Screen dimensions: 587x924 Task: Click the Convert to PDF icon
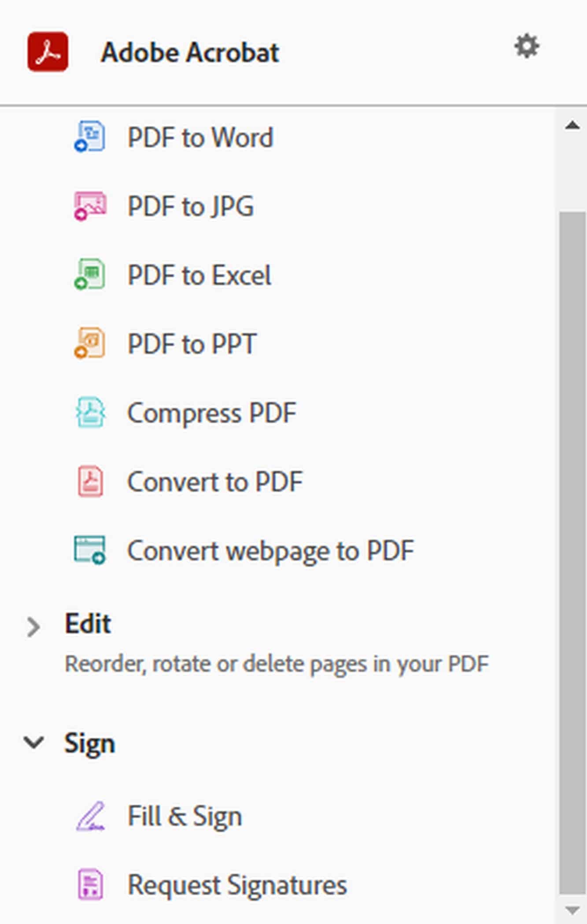[x=90, y=481]
